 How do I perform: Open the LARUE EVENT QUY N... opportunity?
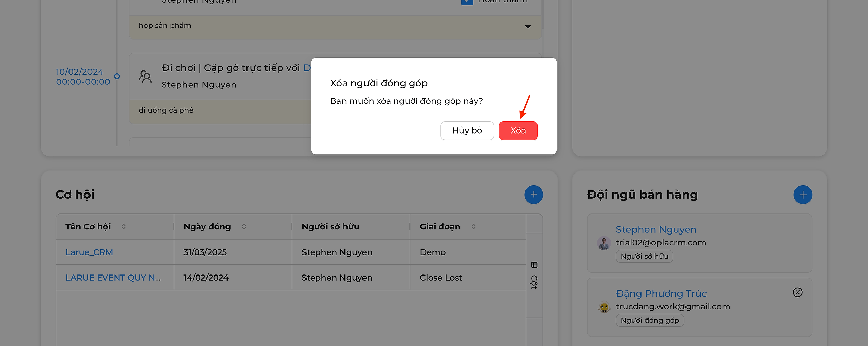[113, 278]
